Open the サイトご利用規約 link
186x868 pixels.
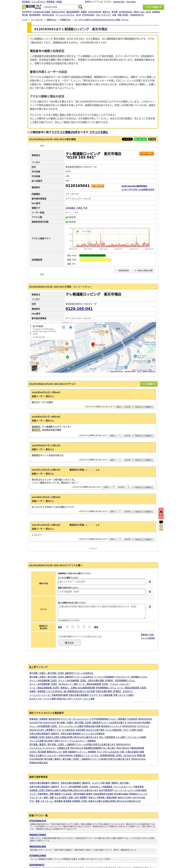(148, 638)
